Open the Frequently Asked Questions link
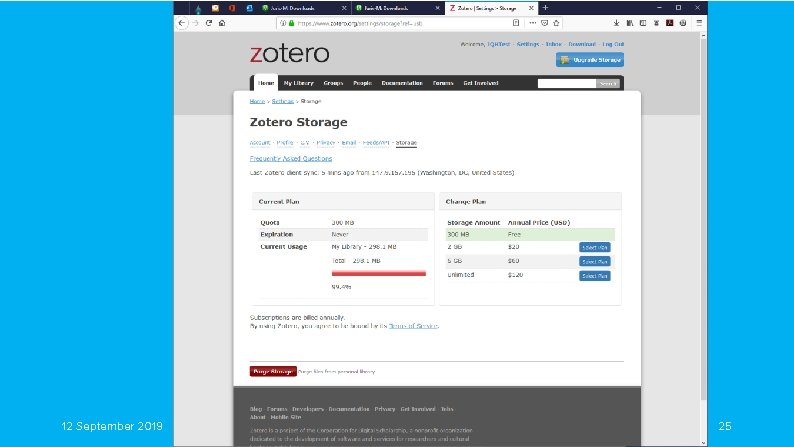The width and height of the screenshot is (794, 447). click(x=291, y=158)
